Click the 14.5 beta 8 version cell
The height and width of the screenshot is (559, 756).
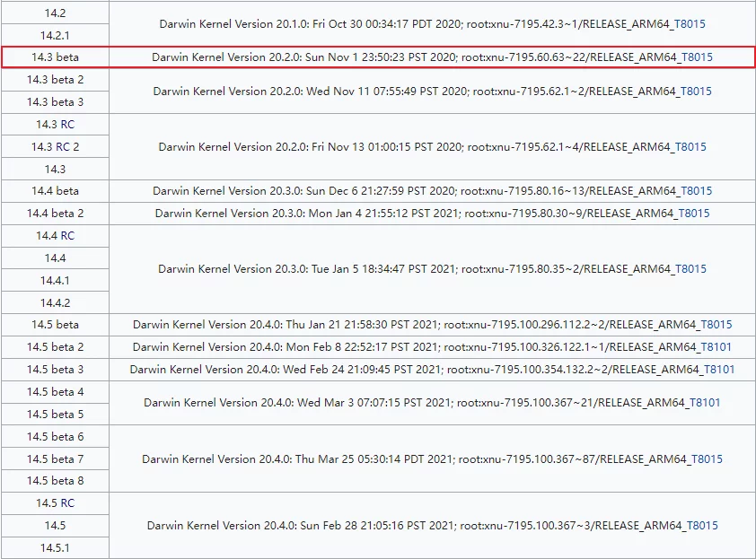[56, 481]
